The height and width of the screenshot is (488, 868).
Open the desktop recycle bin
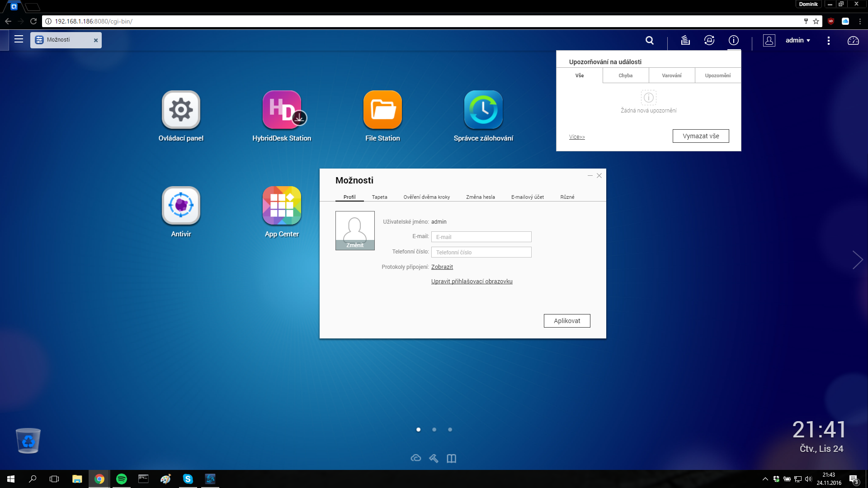point(28,441)
